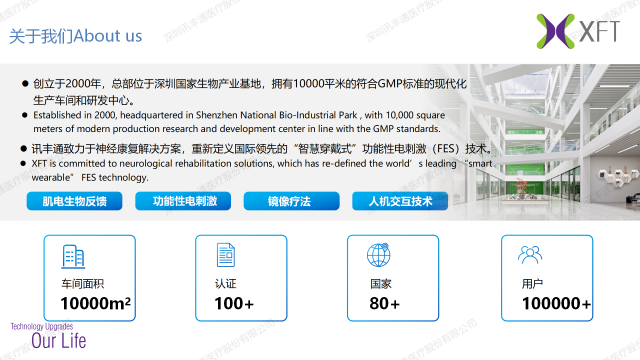Screen dimensions: 640x360
Task: Click the users people icon
Action: click(x=530, y=255)
